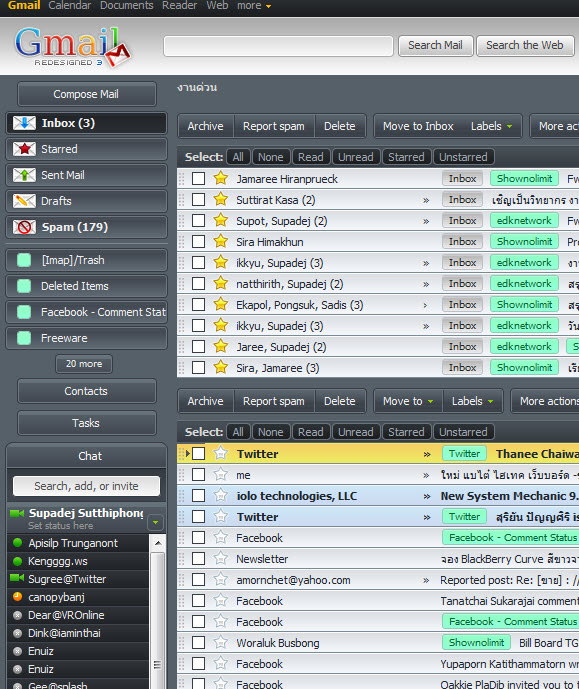Click the Gmail Redesigned logo
The height and width of the screenshot is (689, 579).
(72, 46)
